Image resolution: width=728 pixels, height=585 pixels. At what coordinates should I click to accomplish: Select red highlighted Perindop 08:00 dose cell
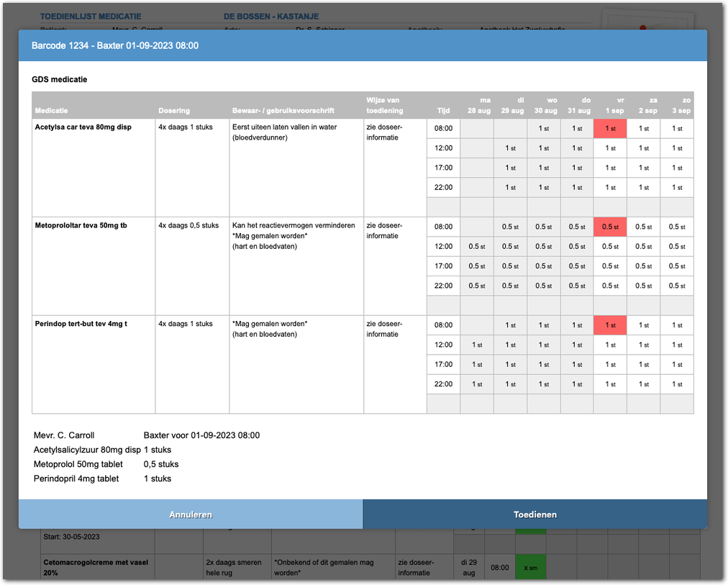(610, 325)
